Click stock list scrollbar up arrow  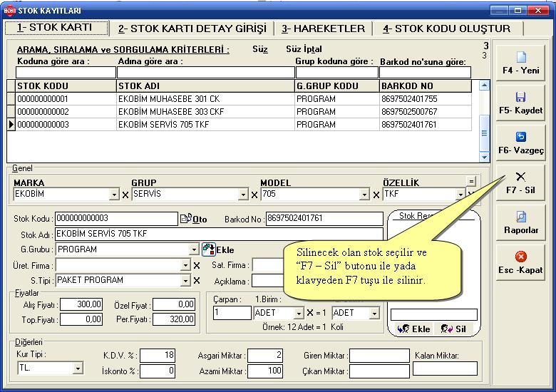pos(484,86)
